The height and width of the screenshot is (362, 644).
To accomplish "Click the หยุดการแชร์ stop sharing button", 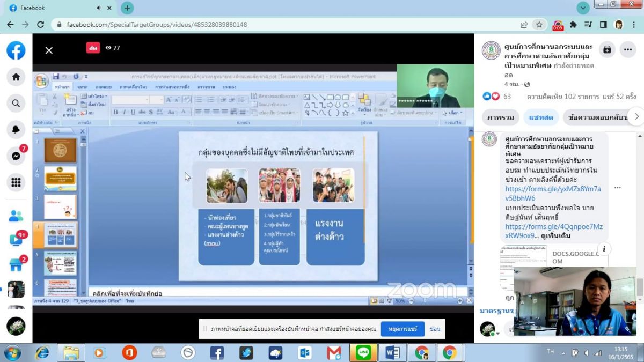I will tap(402, 329).
